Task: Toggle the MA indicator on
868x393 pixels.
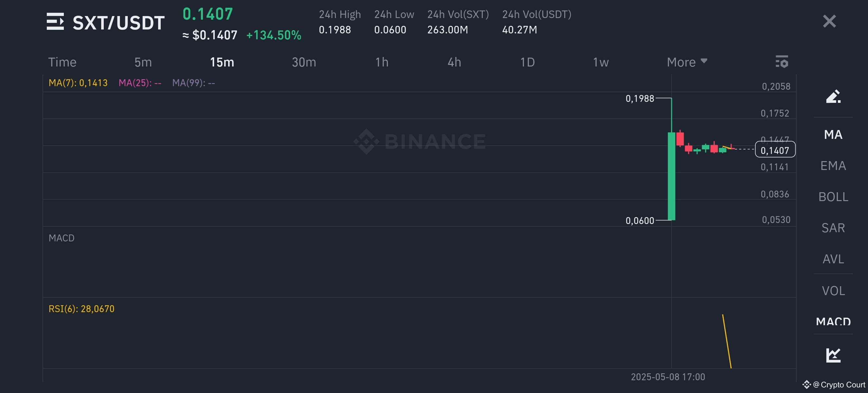Action: [833, 135]
